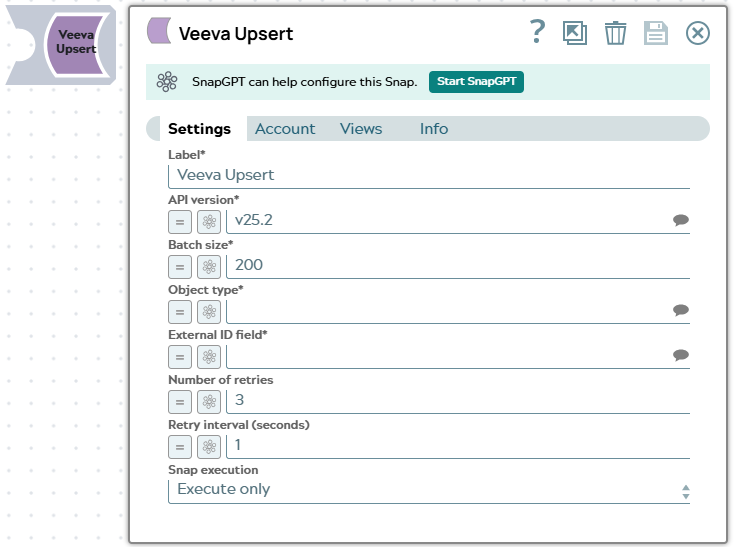This screenshot has width=737, height=547.
Task: Click the purple snap icon beside title
Action: 159,31
